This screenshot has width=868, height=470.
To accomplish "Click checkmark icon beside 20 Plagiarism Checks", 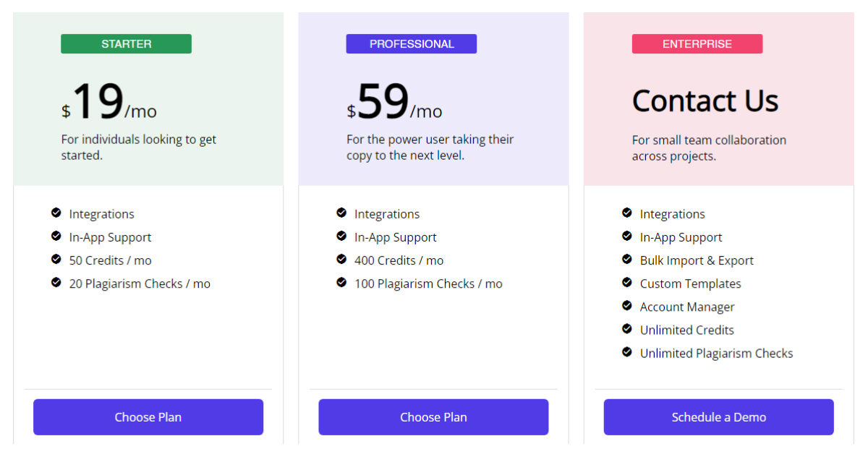I will [x=56, y=283].
